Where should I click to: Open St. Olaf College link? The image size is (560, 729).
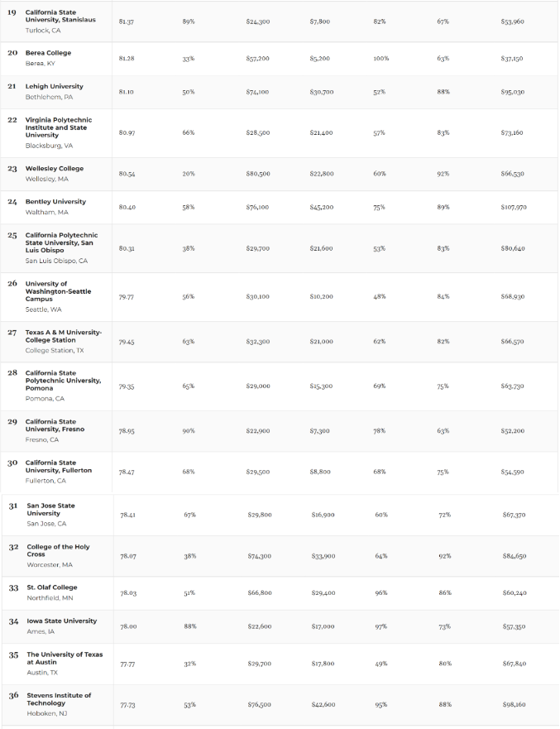52,588
